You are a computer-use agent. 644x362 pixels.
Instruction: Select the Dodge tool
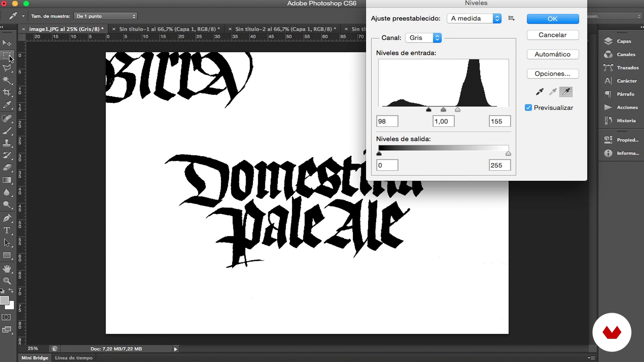pyautogui.click(x=7, y=205)
